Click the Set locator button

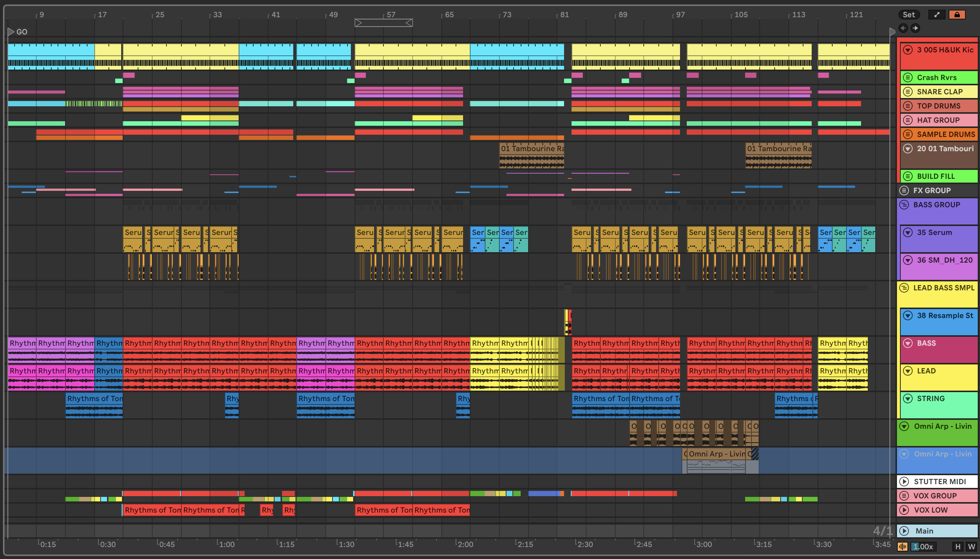coord(909,15)
